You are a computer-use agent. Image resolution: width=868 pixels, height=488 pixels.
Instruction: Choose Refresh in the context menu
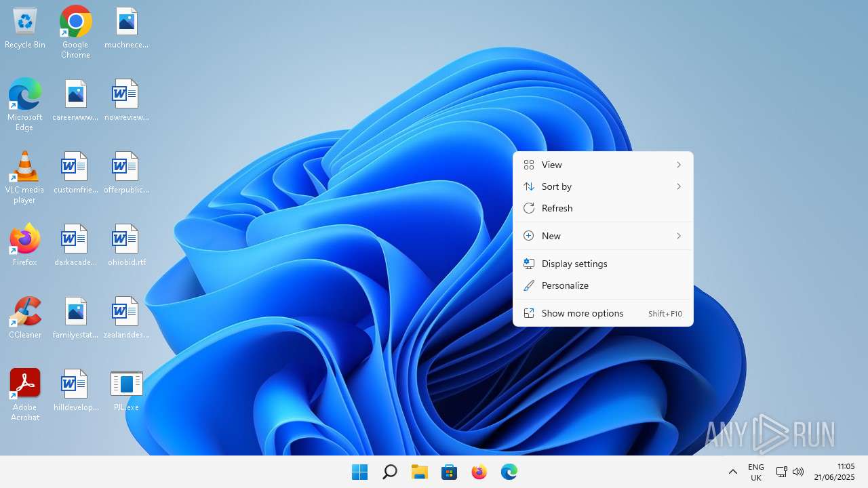coord(603,208)
